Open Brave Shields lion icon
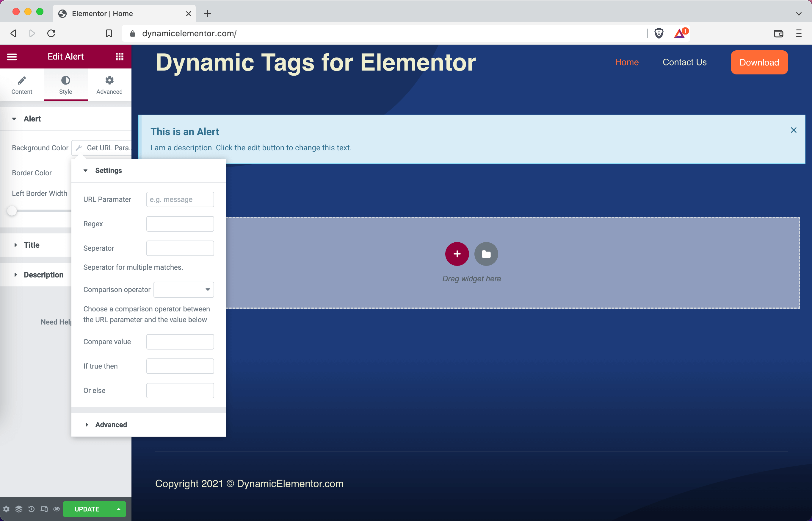Screen dimensions: 812x521 (x=659, y=33)
